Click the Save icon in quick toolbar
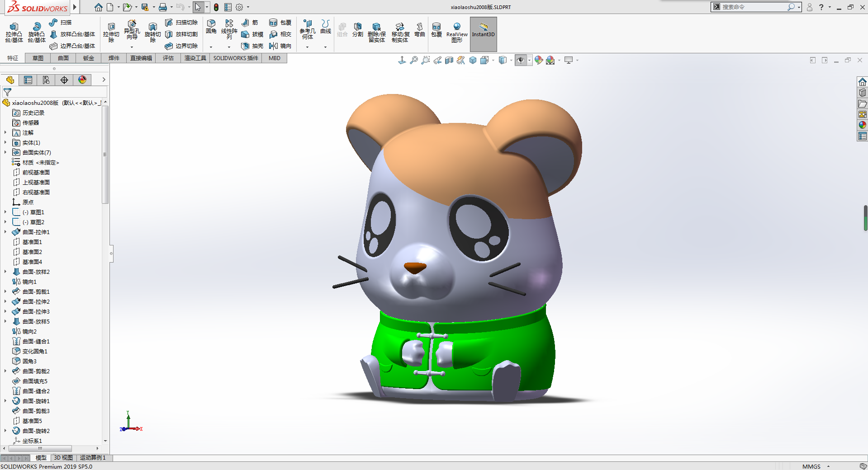 145,7
